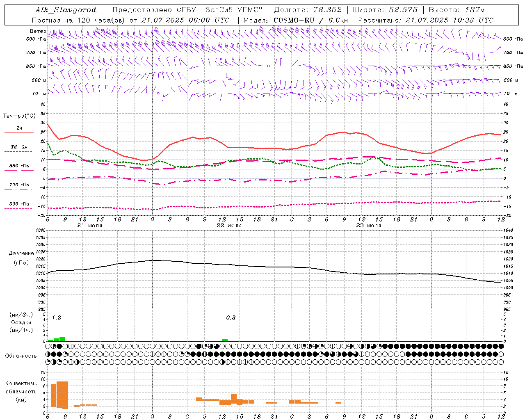Click the 'Долгота: 78.352' header value

[x=307, y=10]
